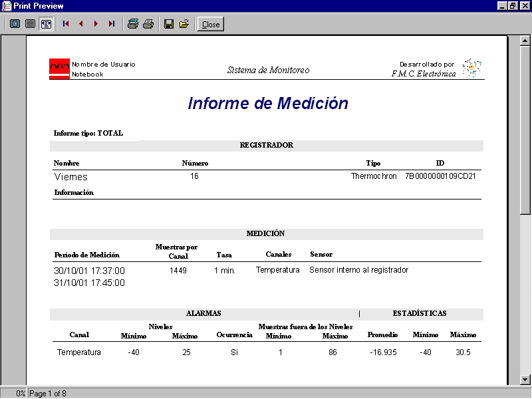This screenshot has height=399, width=532.
Task: Print the report with the printer icon
Action: coord(148,24)
